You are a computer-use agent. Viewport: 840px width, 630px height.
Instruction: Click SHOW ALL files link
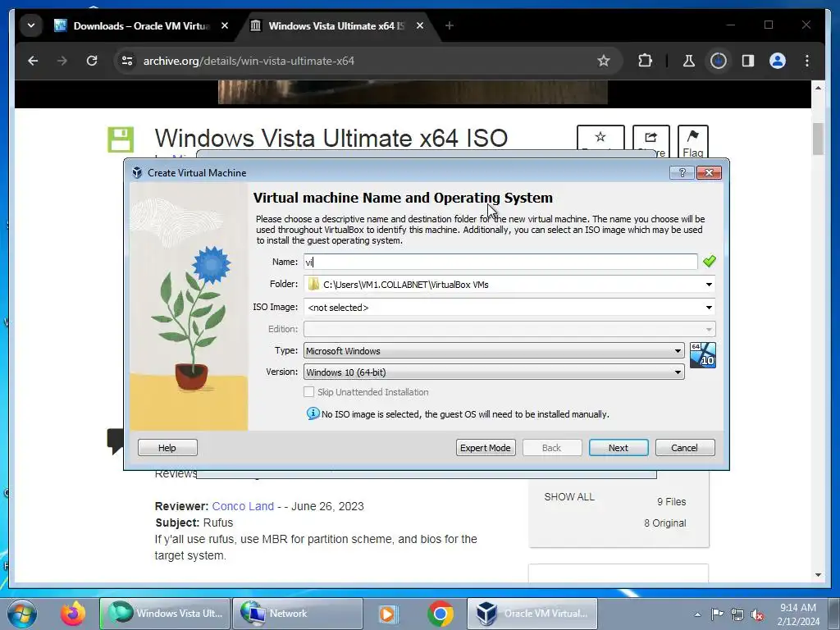[569, 496]
